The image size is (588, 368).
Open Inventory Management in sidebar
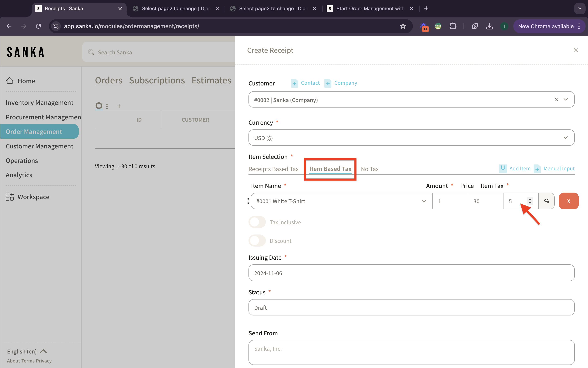pos(40,102)
